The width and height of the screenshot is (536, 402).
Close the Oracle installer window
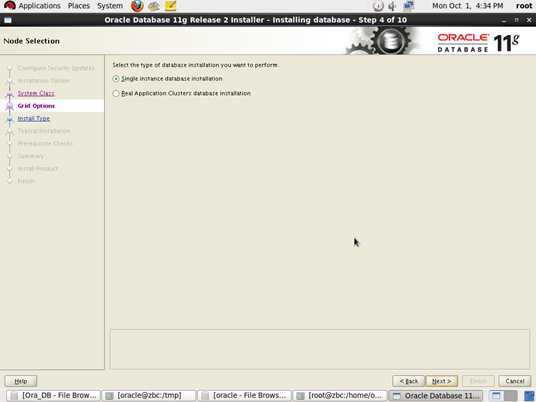click(x=529, y=20)
